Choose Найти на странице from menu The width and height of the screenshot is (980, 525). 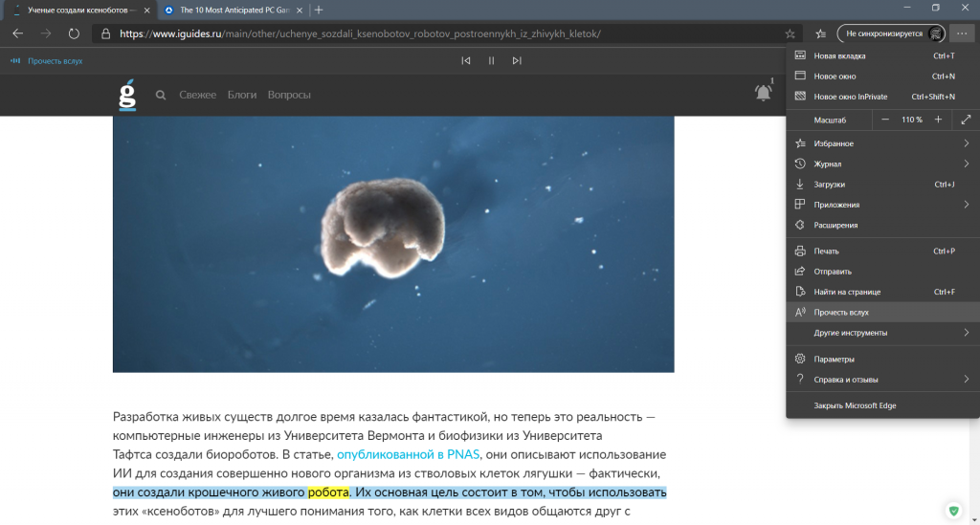(847, 292)
